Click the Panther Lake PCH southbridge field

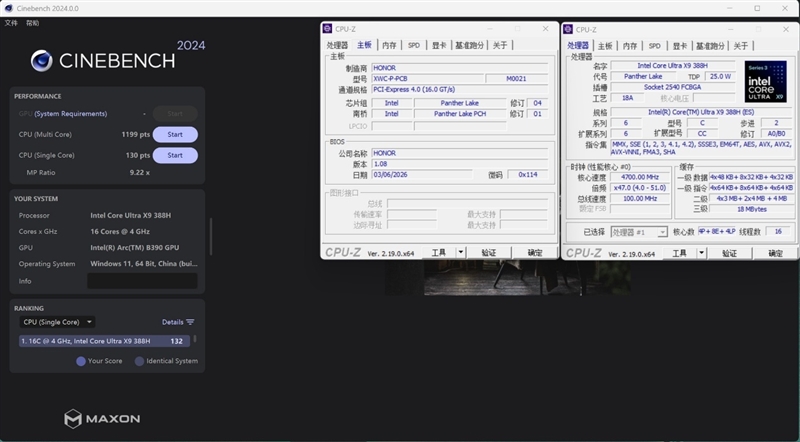tap(460, 114)
